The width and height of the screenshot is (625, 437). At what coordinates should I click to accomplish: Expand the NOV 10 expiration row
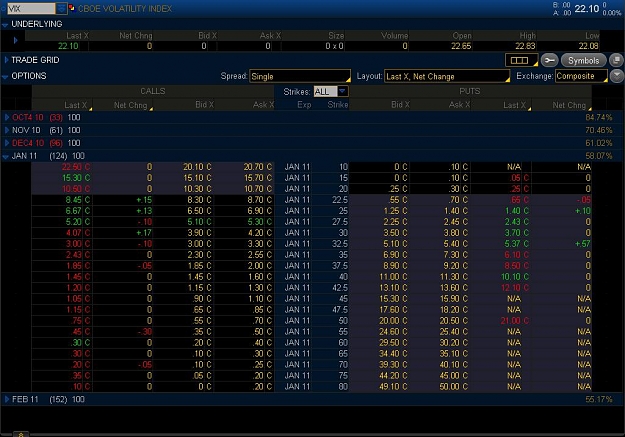pos(6,130)
